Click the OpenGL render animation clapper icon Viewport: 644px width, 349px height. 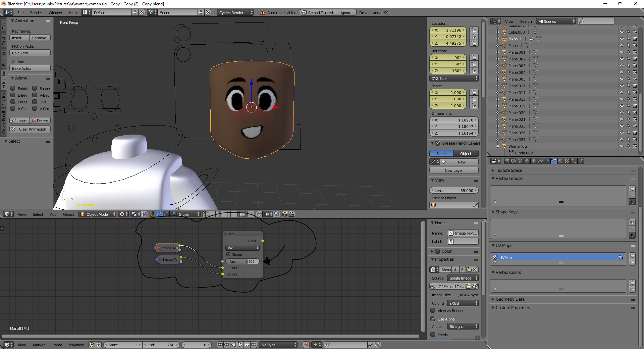point(291,214)
